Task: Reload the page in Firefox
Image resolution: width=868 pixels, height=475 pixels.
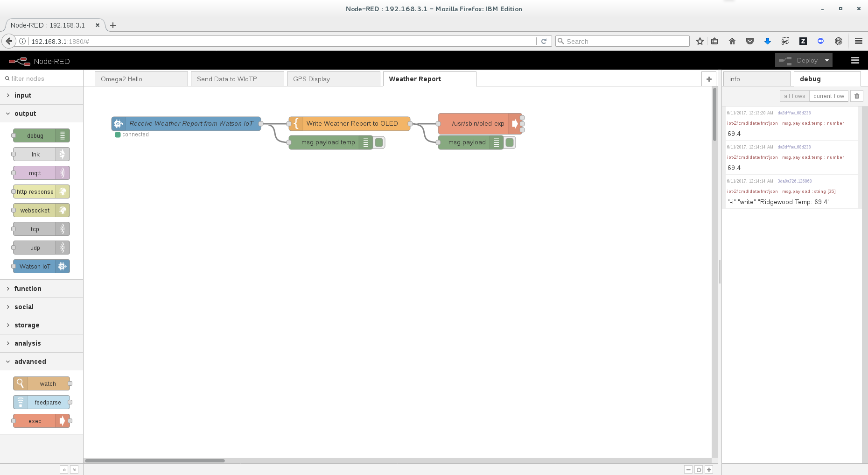Action: pos(544,41)
